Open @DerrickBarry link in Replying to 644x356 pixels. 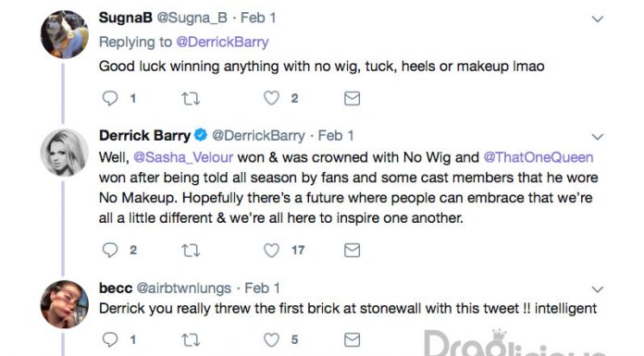[x=222, y=42]
